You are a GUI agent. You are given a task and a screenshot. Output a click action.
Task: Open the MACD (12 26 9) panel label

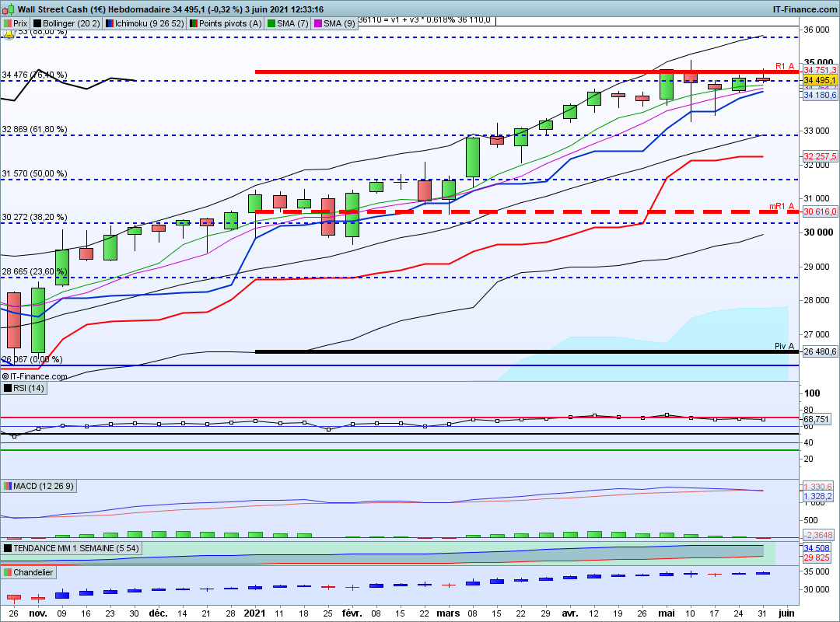[39, 486]
